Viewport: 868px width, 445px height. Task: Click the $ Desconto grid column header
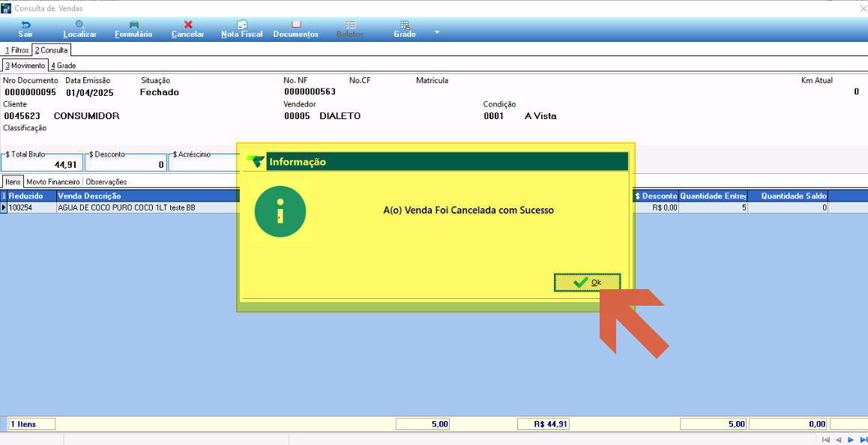pos(655,196)
